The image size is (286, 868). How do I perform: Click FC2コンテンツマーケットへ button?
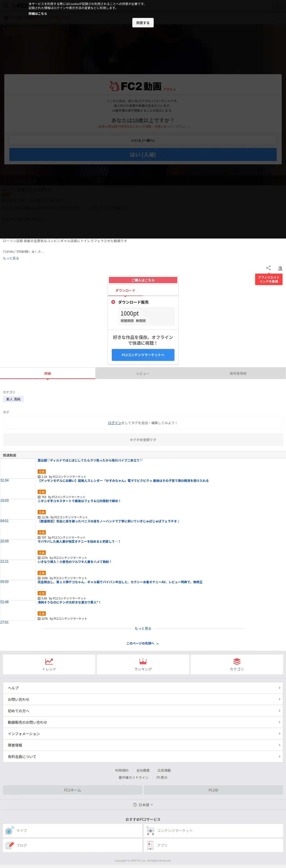coord(143,355)
